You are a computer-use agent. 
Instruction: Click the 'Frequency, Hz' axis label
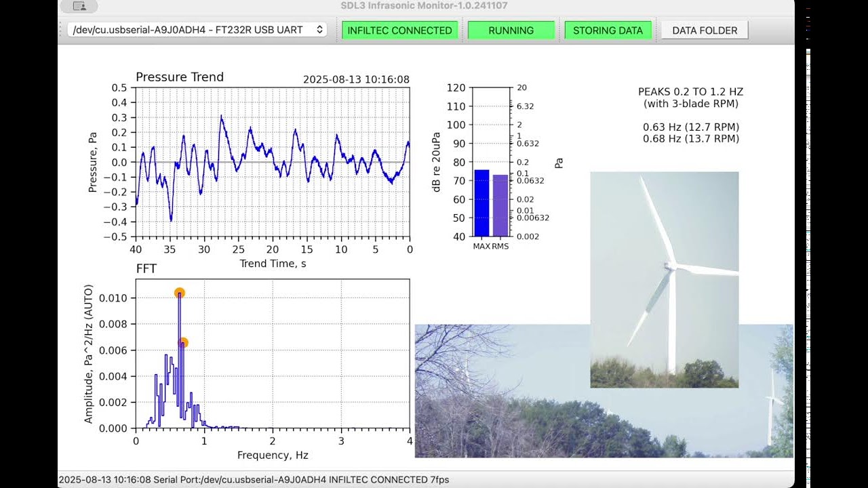pyautogui.click(x=273, y=455)
